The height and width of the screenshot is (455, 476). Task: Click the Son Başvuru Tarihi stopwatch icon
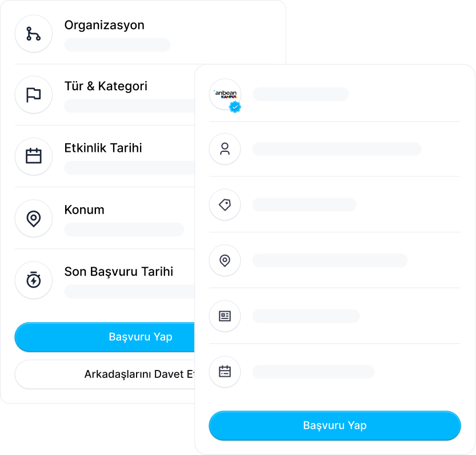33,280
